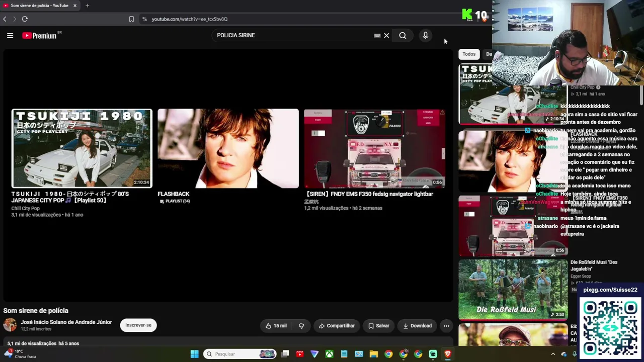Screen dimensions: 644x362
Task: Close the Som sirene de polícia tab
Action: coord(75,6)
